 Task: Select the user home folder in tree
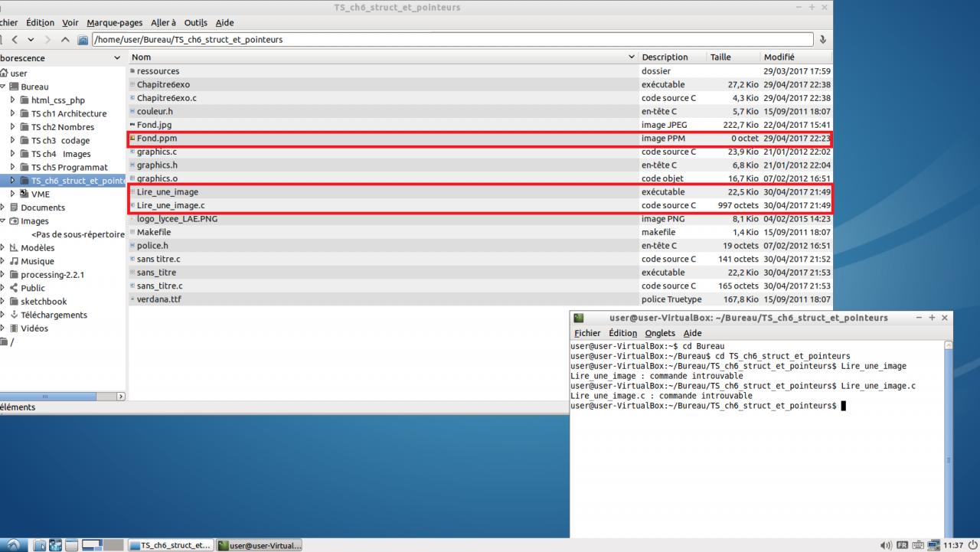pyautogui.click(x=18, y=73)
